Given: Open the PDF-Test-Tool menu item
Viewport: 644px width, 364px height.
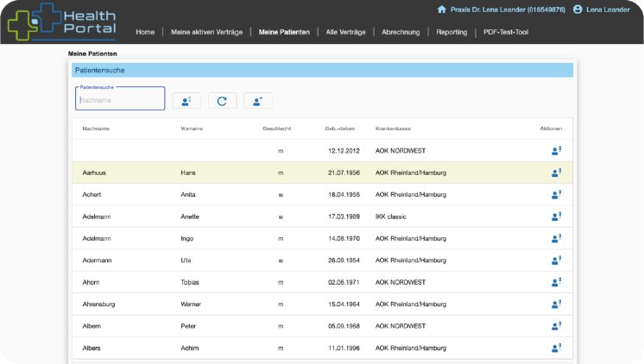Looking at the screenshot, I should click(x=506, y=33).
